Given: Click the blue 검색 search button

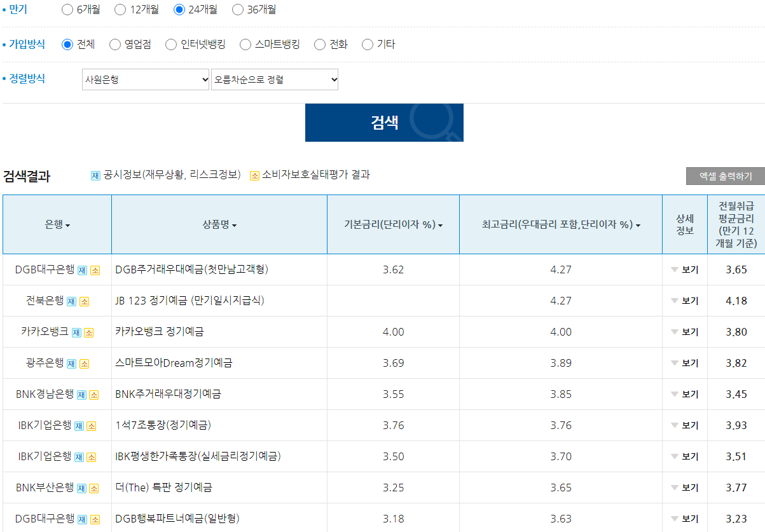Looking at the screenshot, I should coord(384,123).
